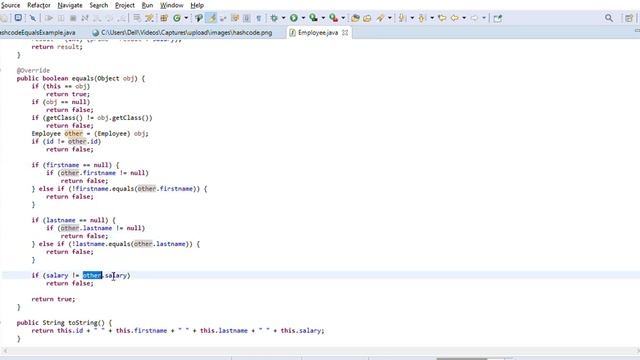Open the Refactor menu
The image size is (640, 360).
[x=39, y=5]
